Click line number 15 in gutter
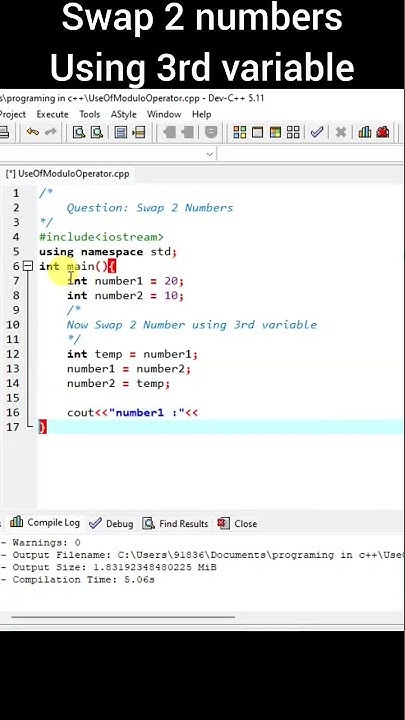This screenshot has width=405, height=720. pos(13,398)
